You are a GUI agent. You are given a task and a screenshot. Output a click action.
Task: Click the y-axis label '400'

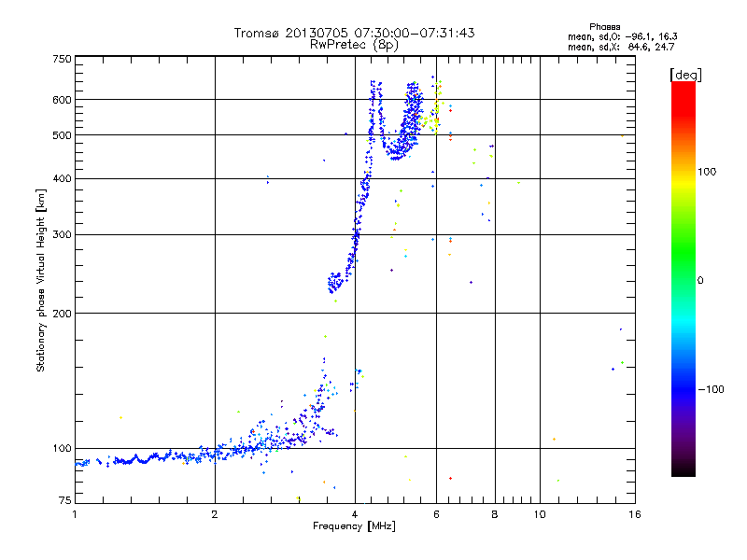(62, 179)
